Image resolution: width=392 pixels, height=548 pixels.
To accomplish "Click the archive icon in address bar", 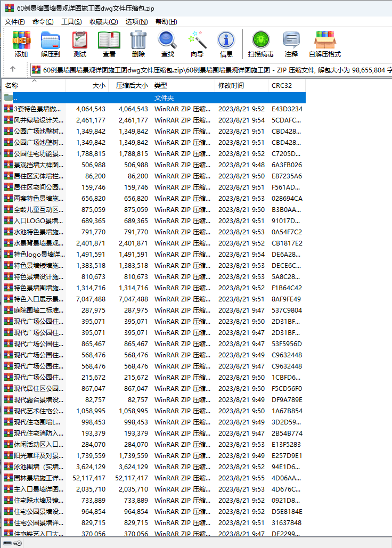I will [36, 70].
